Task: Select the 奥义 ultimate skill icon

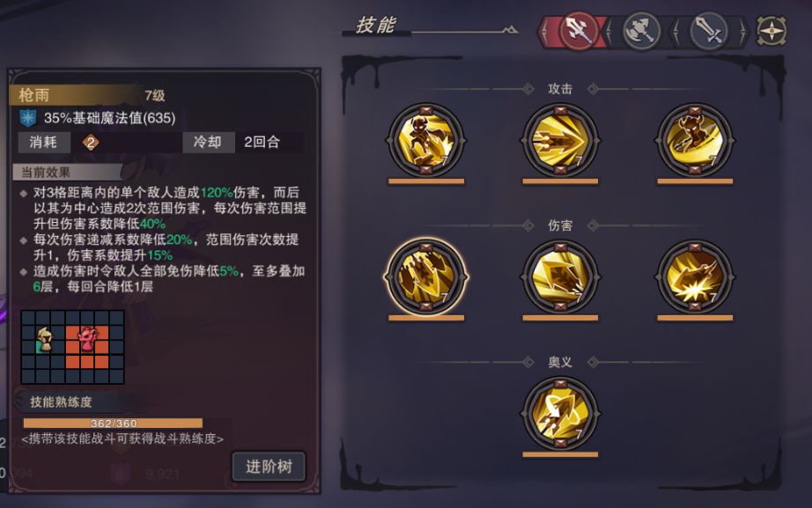Action: pos(560,413)
